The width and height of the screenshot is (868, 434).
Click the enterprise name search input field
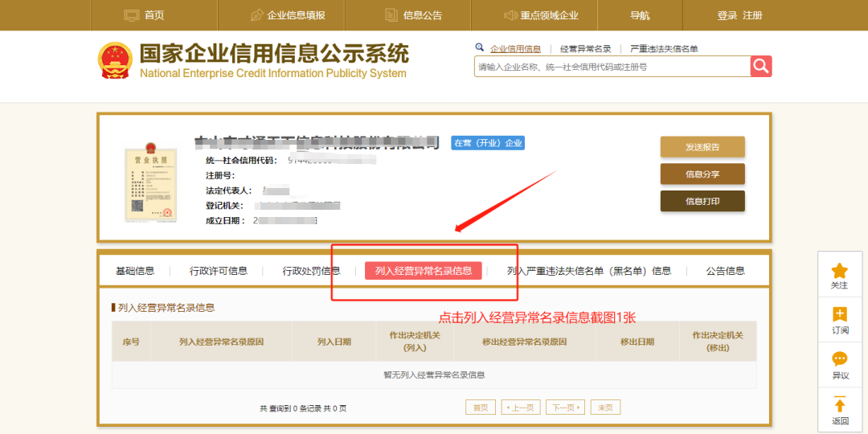tap(612, 67)
